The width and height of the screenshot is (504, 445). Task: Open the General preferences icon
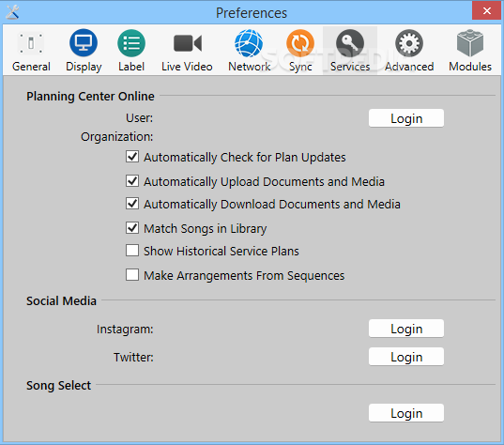point(31,43)
